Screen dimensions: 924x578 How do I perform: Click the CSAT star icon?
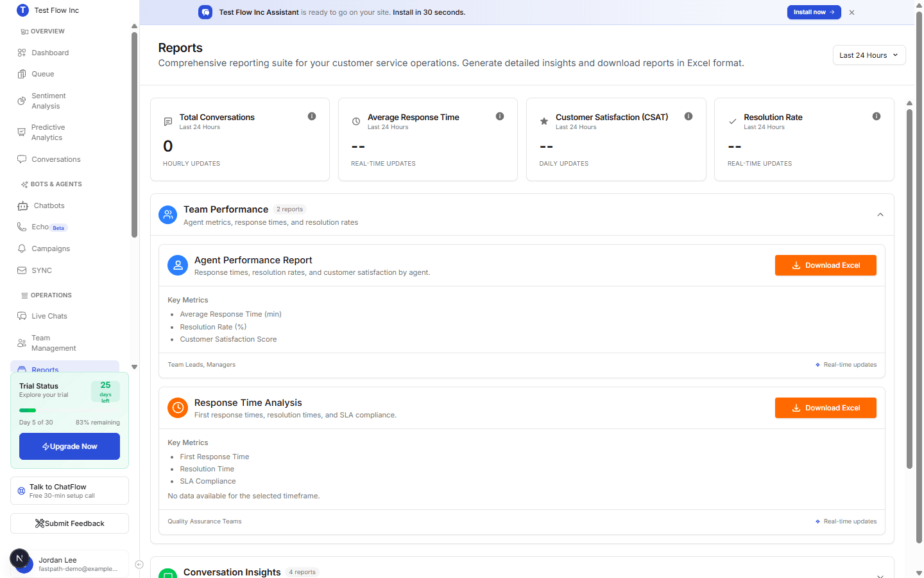click(x=544, y=121)
